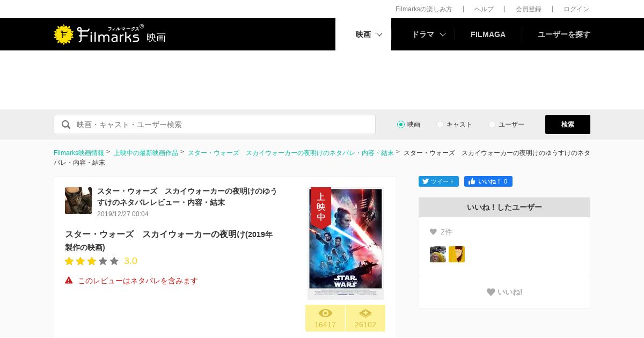Expand the 映画 navigation dropdown

click(x=363, y=34)
